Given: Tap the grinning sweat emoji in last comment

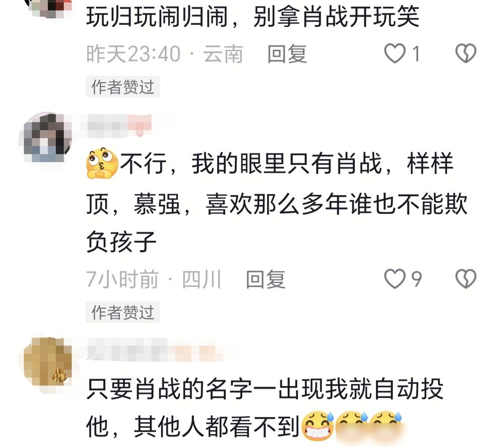Looking at the screenshot, I should pos(318,426).
